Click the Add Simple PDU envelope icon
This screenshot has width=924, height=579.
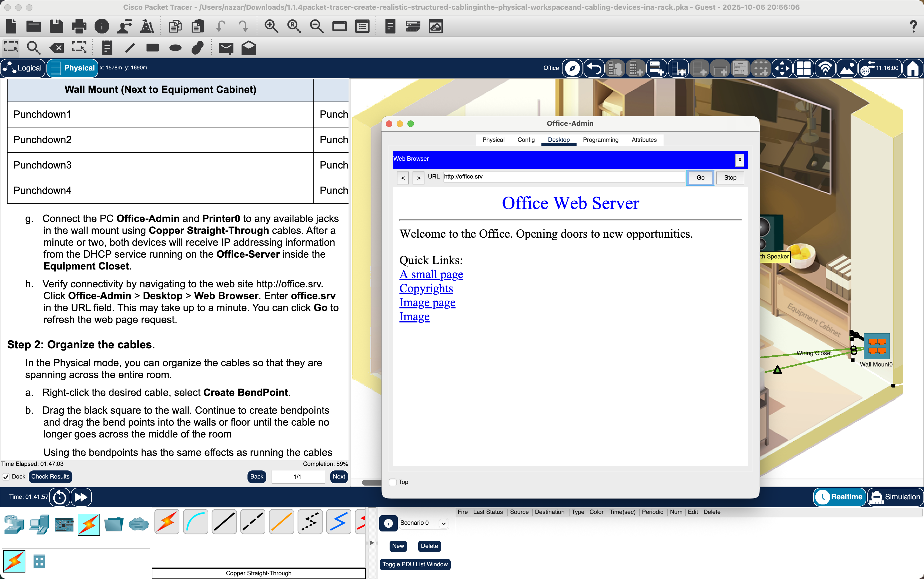tap(226, 48)
